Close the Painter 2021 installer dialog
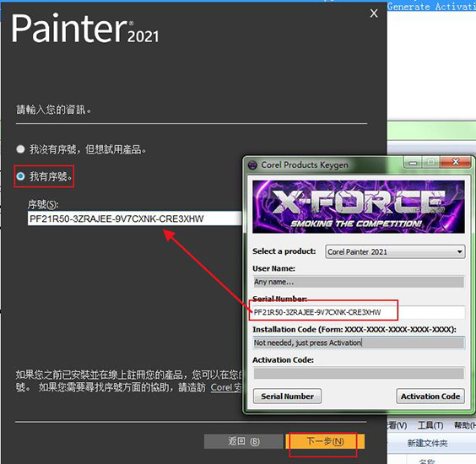The image size is (476, 464). (374, 13)
